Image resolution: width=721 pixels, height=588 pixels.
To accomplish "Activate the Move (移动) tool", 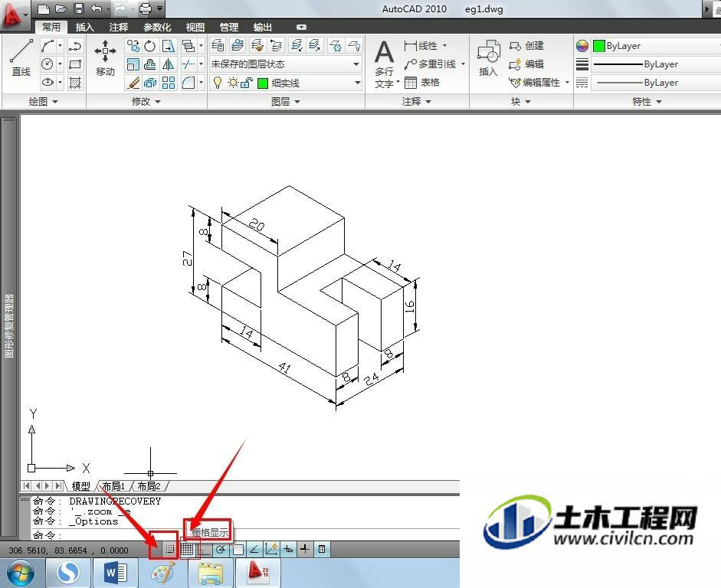I will coord(105,58).
